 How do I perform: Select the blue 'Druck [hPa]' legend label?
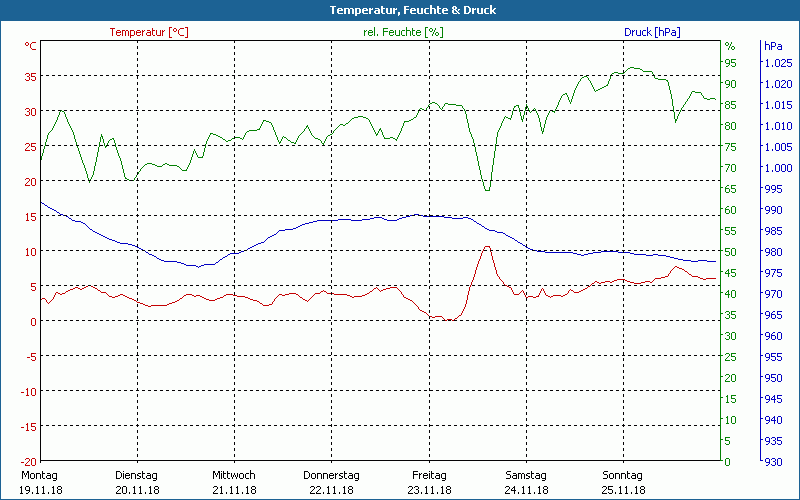652,32
